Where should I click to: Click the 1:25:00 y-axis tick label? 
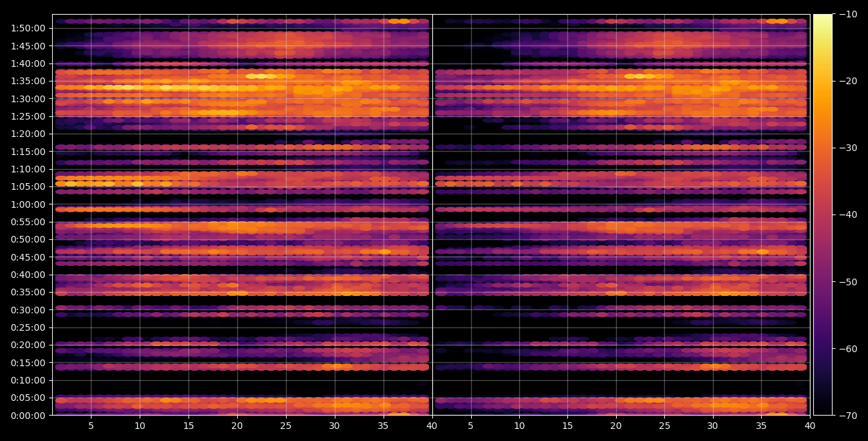[x=28, y=116]
